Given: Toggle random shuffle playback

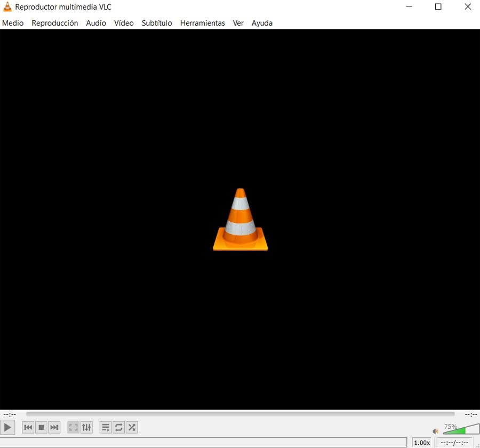Looking at the screenshot, I should coord(132,428).
